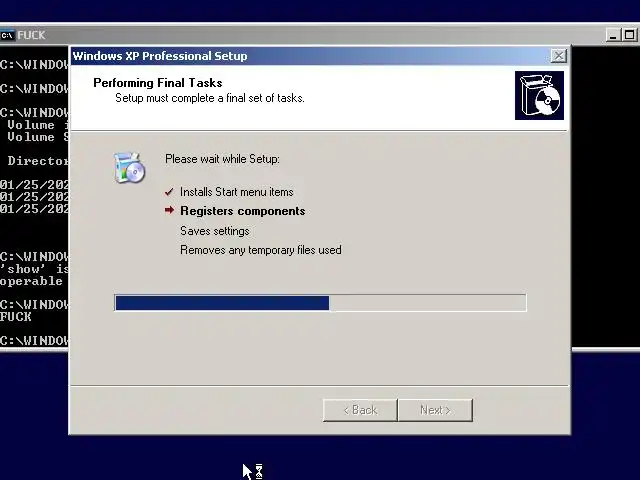Click the "Performing Final Tasks" heading

(158, 83)
